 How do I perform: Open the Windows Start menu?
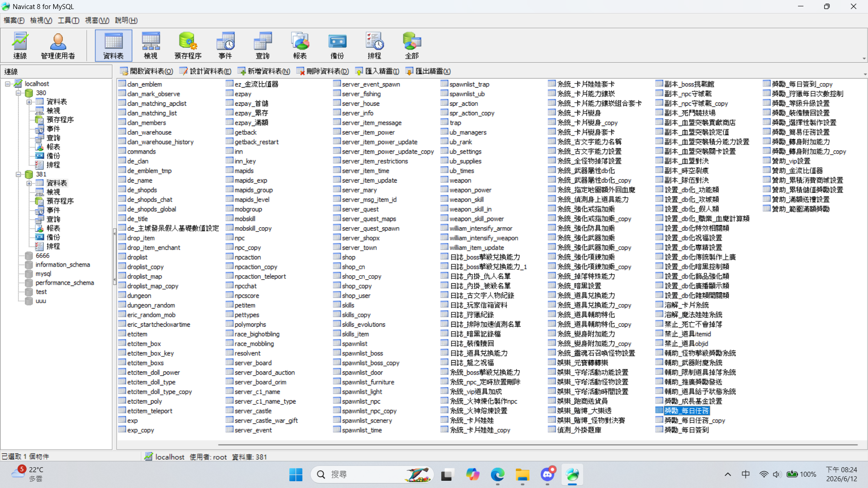click(x=296, y=474)
